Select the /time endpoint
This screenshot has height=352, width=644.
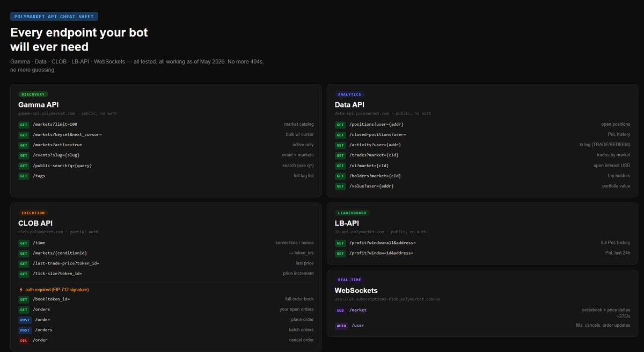(x=39, y=243)
